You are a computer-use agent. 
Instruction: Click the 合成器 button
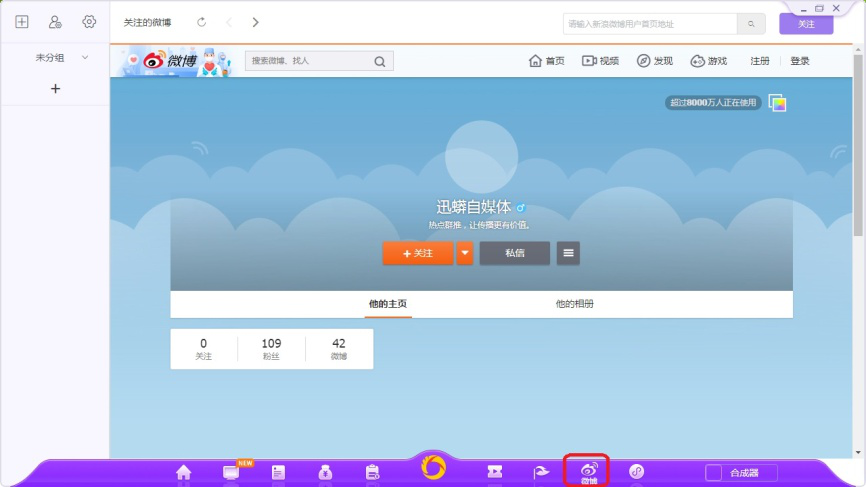point(744,473)
